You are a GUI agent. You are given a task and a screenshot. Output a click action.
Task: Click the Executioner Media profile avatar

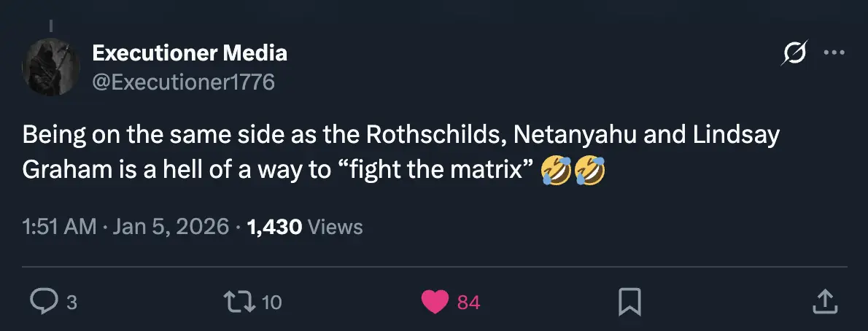coord(51,68)
